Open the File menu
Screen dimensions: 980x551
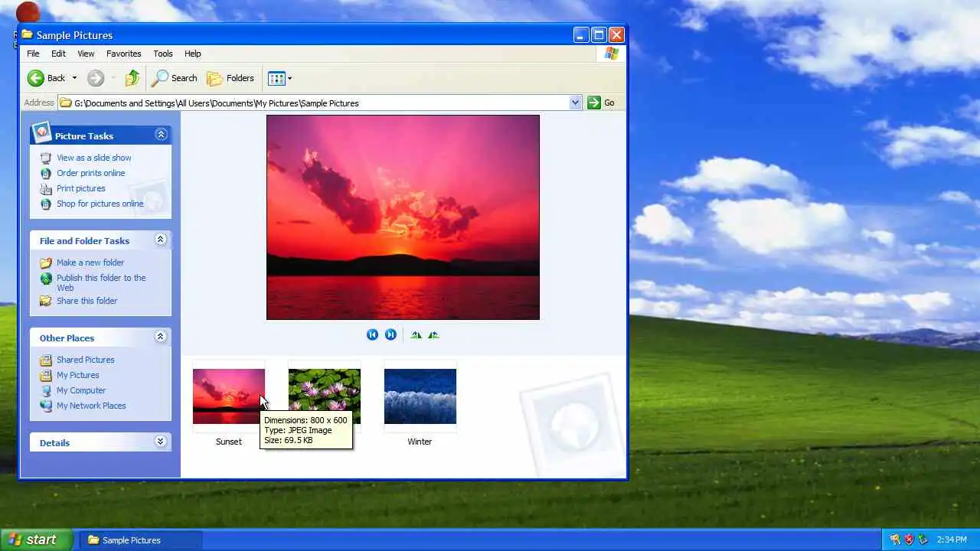click(x=34, y=54)
